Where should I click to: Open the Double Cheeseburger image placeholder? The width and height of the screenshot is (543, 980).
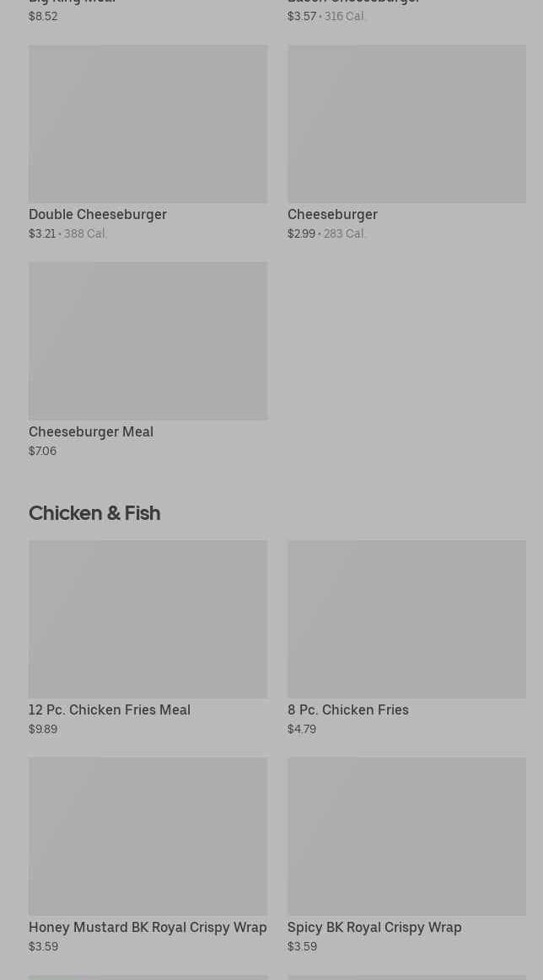click(148, 124)
